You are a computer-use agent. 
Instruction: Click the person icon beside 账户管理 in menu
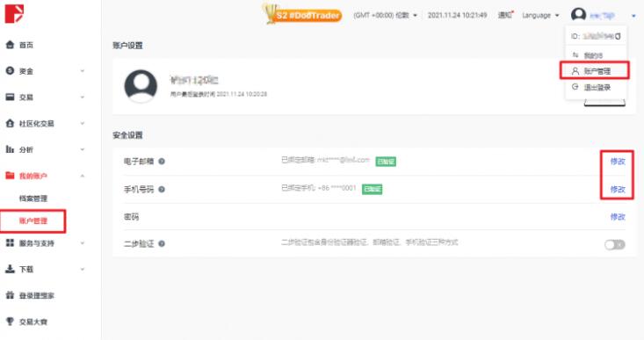575,71
